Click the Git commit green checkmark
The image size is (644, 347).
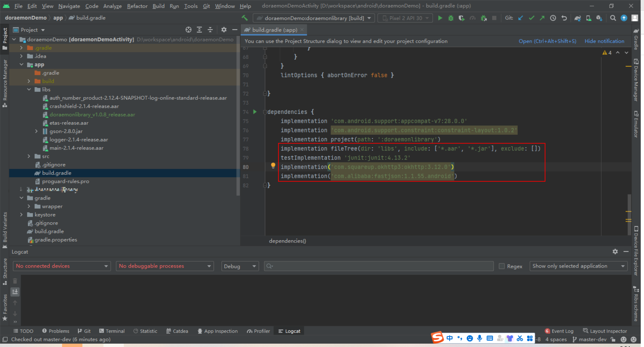coord(532,18)
